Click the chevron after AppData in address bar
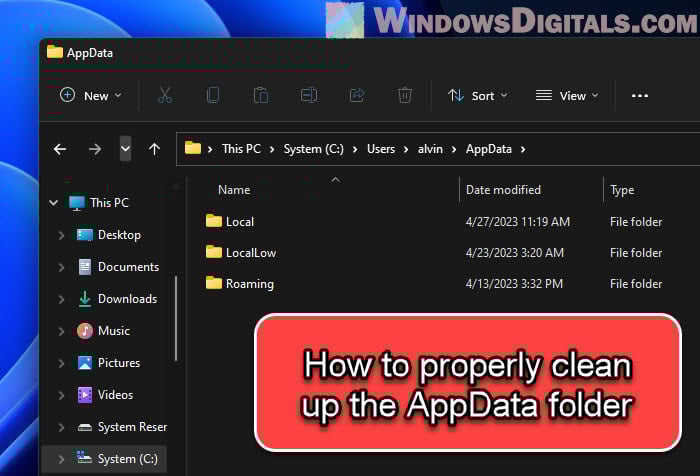This screenshot has height=476, width=700. coord(523,150)
